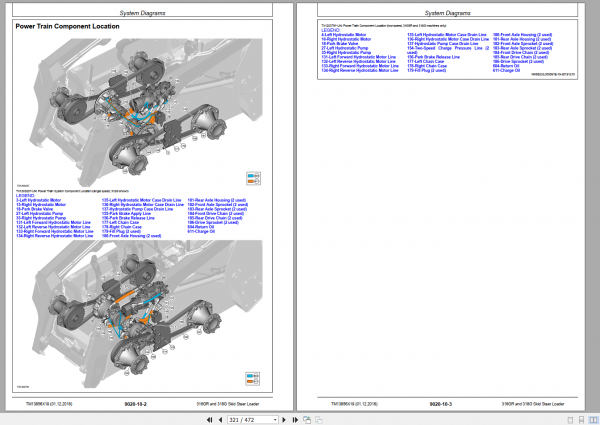Image resolution: width=600 pixels, height=425 pixels.
Task: Toggle the two-page side-by-side view
Action: (593, 420)
